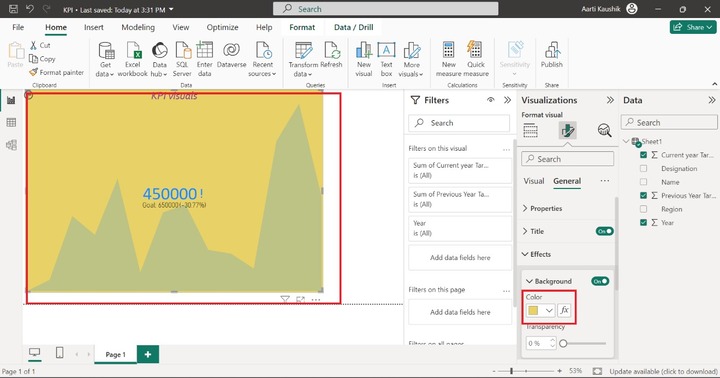Toggle the Title switch off
The width and height of the screenshot is (720, 378).
(x=604, y=231)
